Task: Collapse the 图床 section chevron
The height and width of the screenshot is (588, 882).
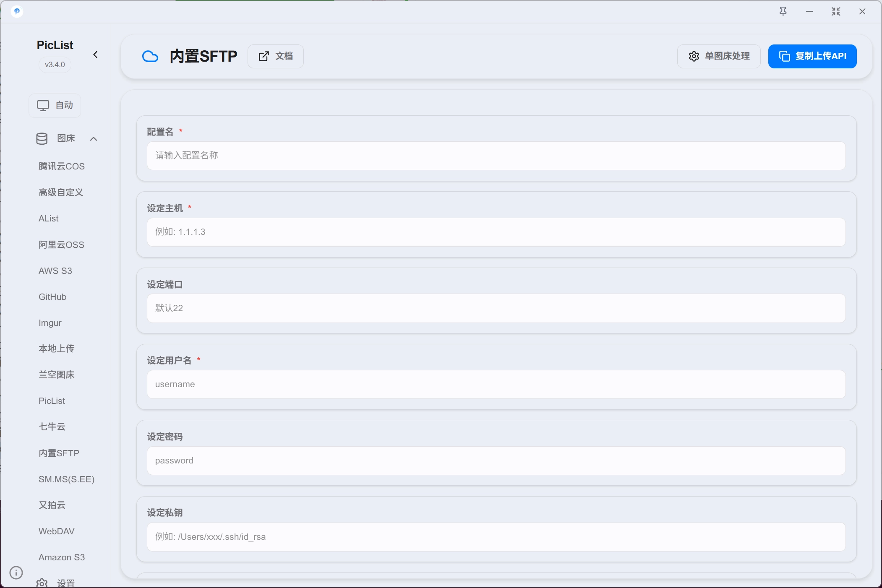Action: (94, 139)
